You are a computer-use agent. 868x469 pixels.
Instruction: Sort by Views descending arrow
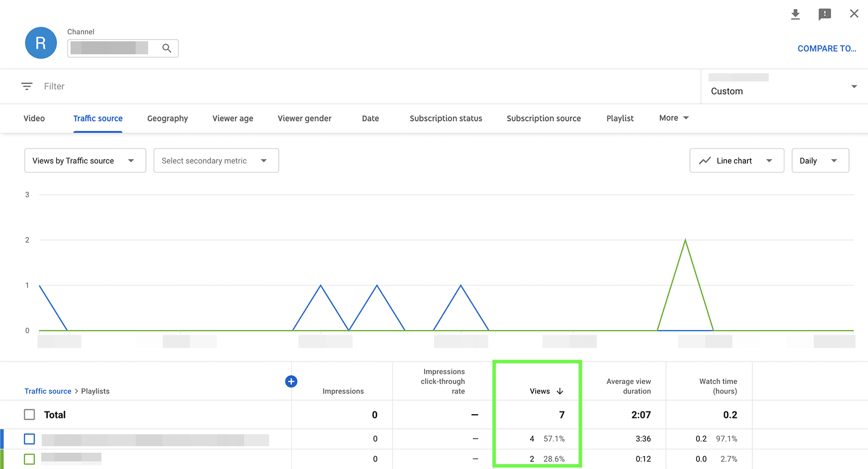560,391
